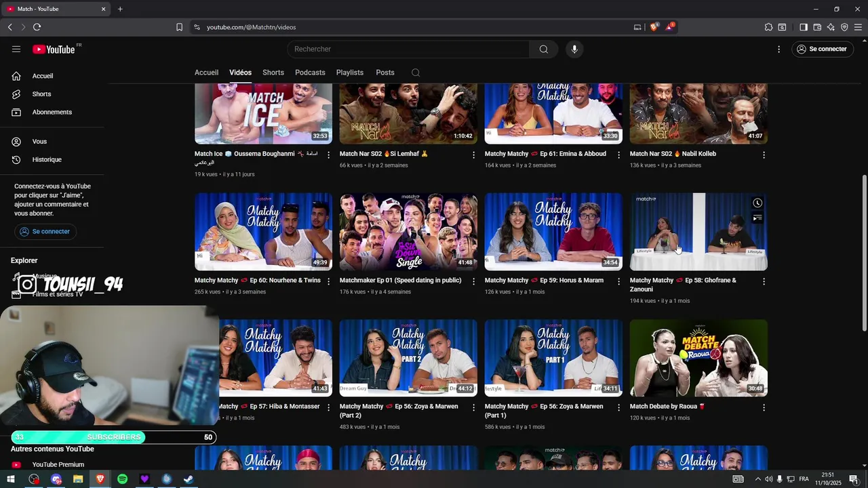Switch to the Playlists channel tab
The height and width of the screenshot is (488, 868).
(350, 73)
